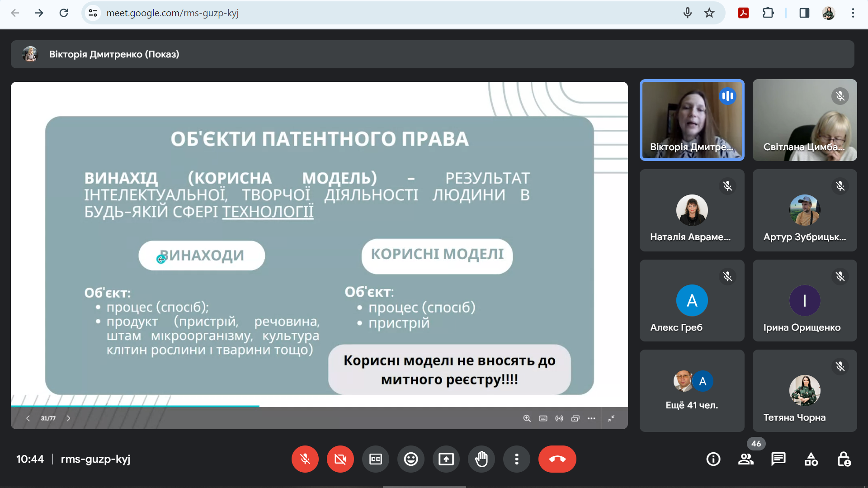This screenshot has width=868, height=488.
Task: Leave the call with red hang-up button
Action: point(557,459)
